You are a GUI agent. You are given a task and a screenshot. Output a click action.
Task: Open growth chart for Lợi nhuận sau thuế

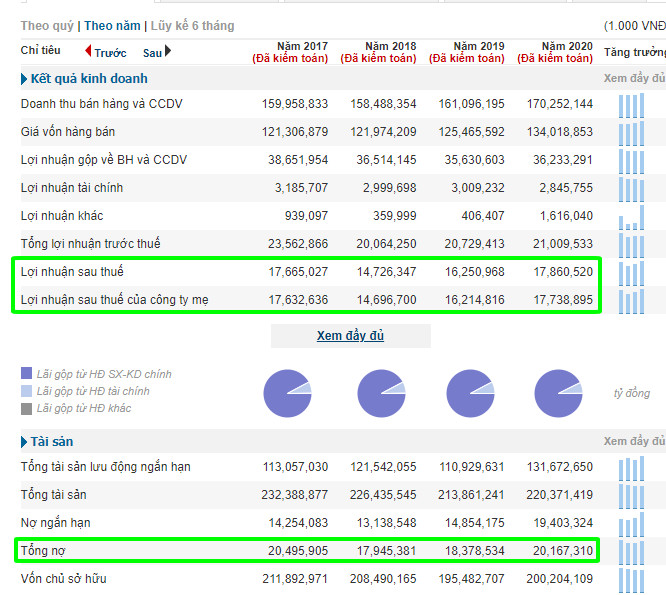pos(632,274)
